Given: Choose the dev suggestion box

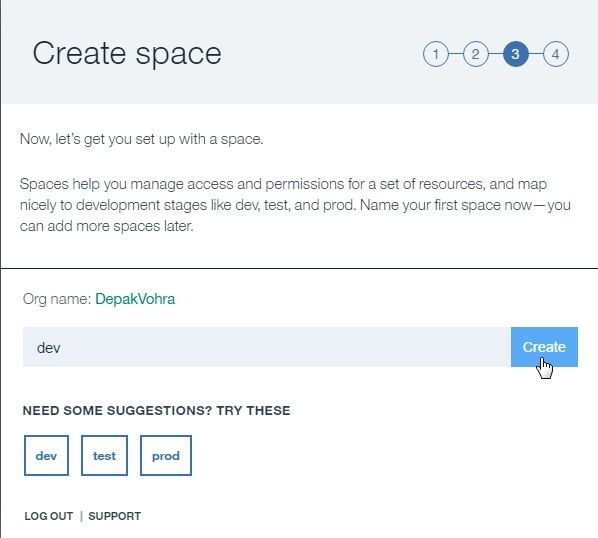Looking at the screenshot, I should pos(46,456).
